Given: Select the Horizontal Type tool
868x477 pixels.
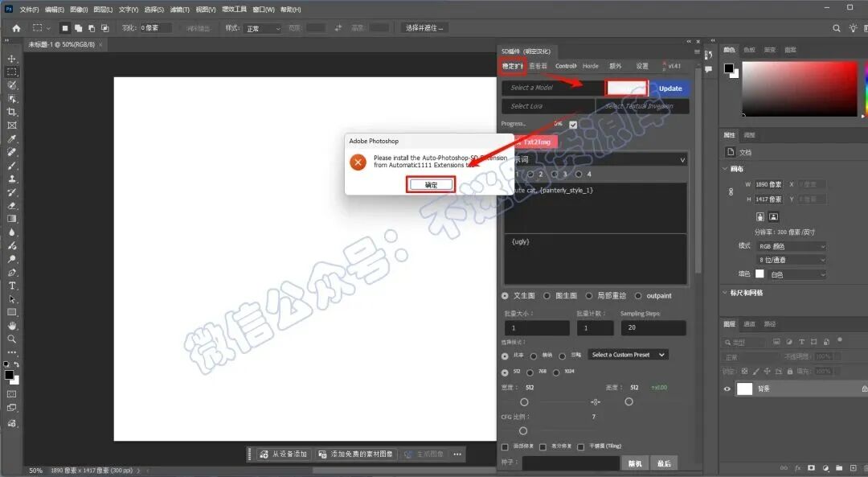Looking at the screenshot, I should click(x=11, y=286).
